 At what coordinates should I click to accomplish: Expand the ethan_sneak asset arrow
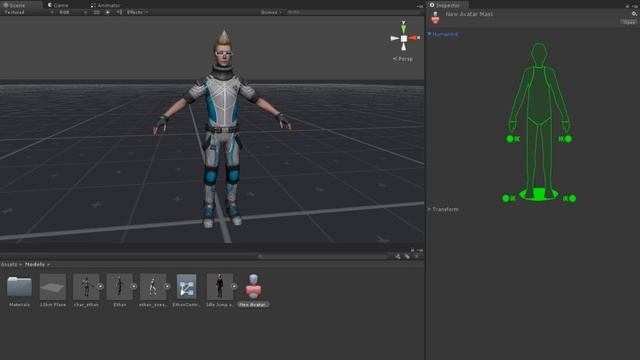click(x=167, y=287)
